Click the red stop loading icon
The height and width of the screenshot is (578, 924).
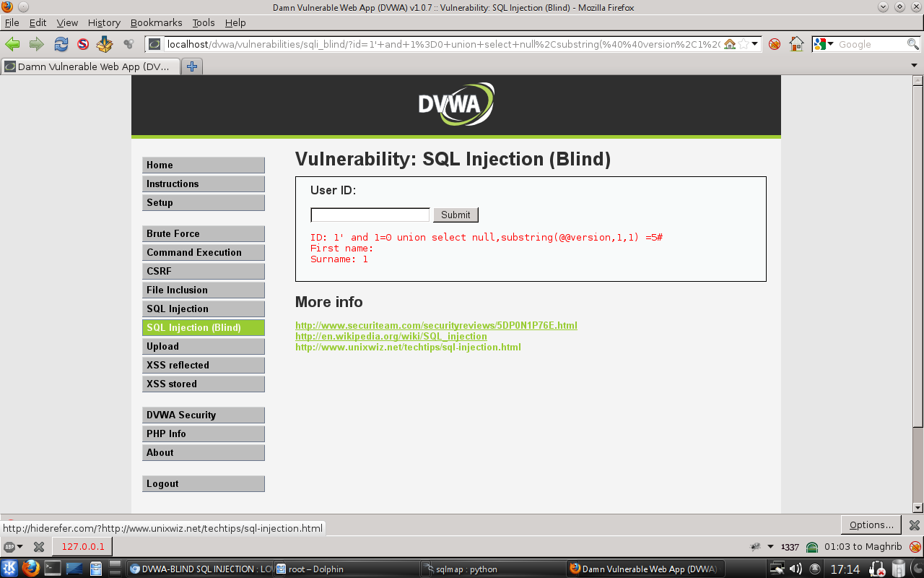(82, 44)
